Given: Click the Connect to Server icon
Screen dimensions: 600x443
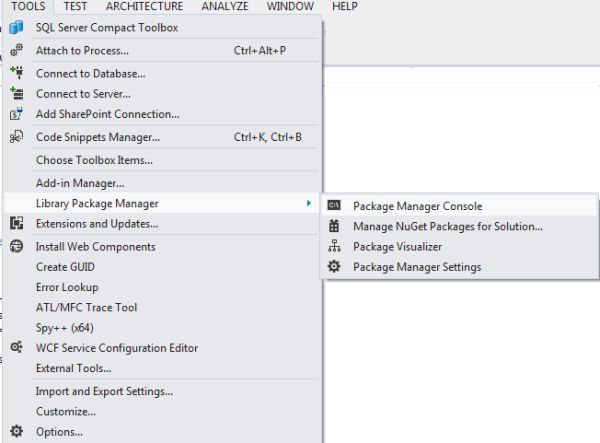Looking at the screenshot, I should coord(16,93).
